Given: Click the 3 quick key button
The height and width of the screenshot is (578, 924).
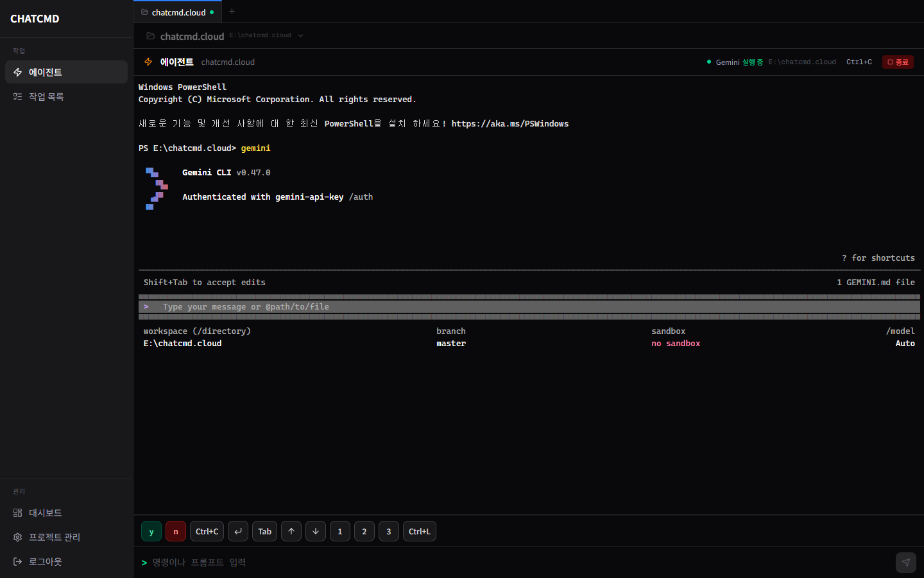Looking at the screenshot, I should (389, 531).
